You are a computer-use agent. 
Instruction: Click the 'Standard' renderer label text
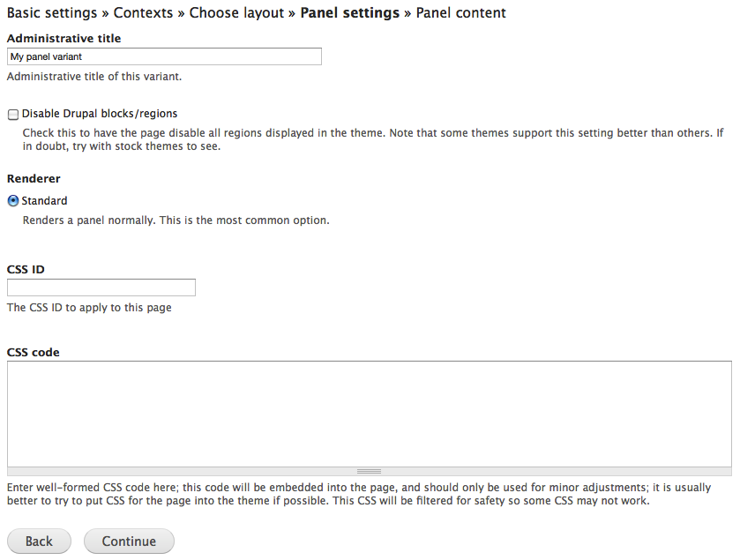(44, 201)
